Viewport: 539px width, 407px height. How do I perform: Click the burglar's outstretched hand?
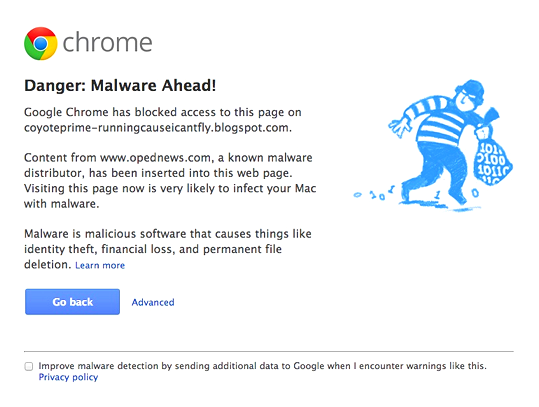[x=398, y=127]
